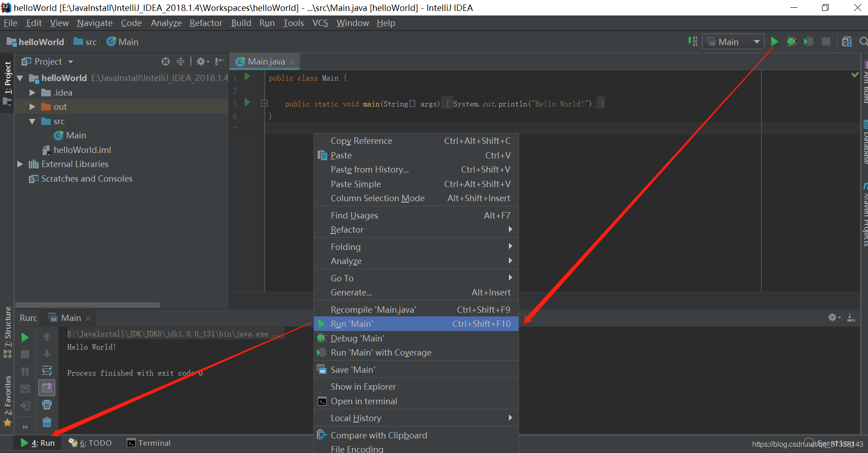The width and height of the screenshot is (868, 453).
Task: Expand the .idea folder
Action: [x=32, y=92]
